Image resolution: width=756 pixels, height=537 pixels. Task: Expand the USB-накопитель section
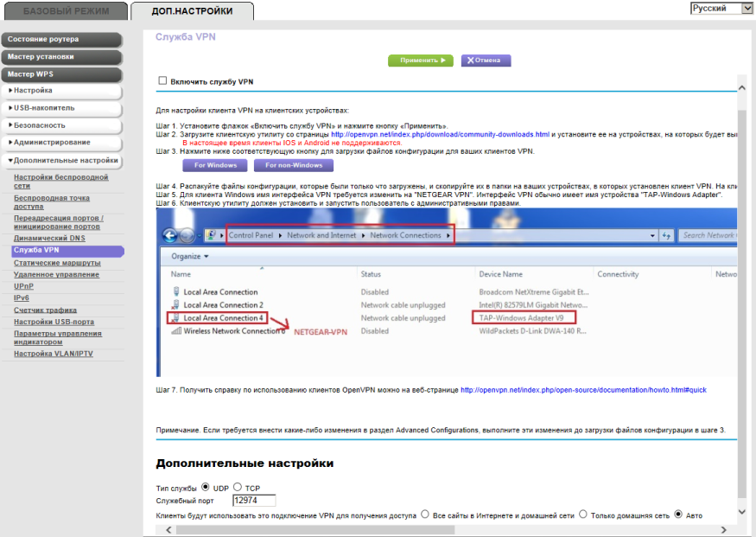[x=61, y=108]
